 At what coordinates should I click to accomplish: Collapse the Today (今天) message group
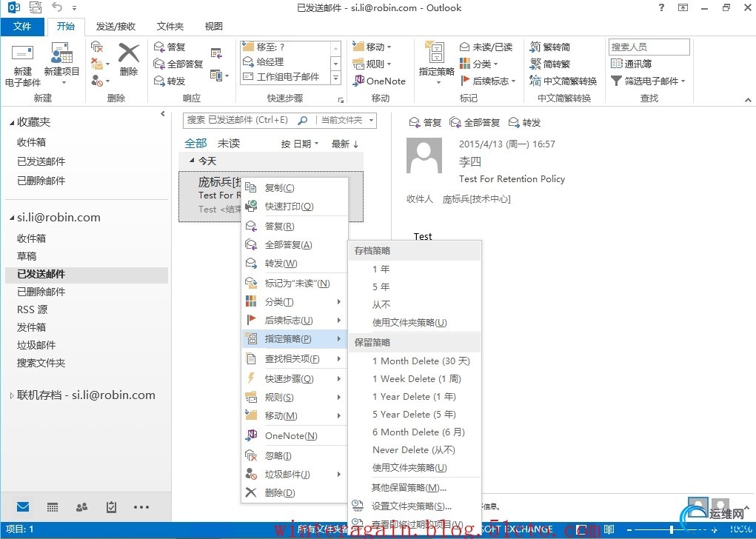[x=192, y=161]
